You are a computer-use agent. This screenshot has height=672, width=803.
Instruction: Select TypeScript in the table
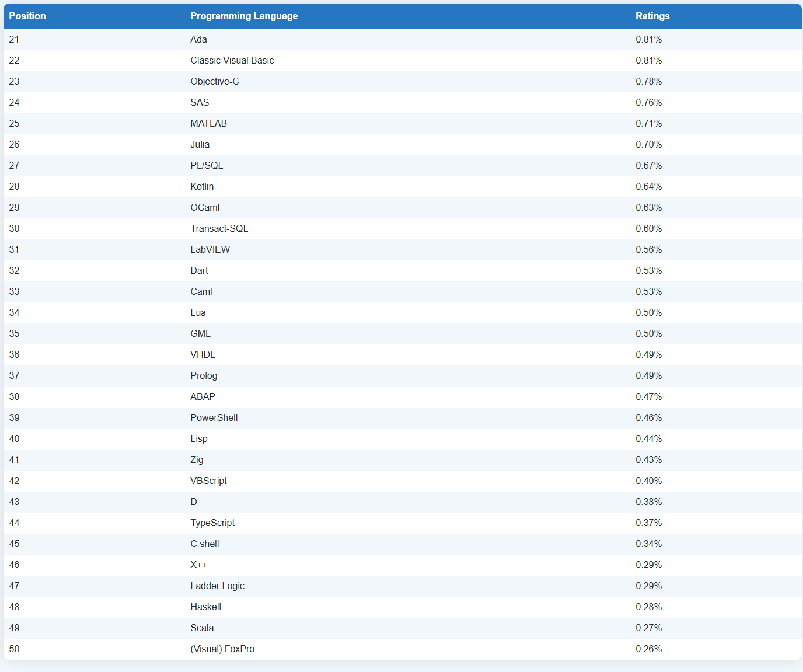click(212, 523)
